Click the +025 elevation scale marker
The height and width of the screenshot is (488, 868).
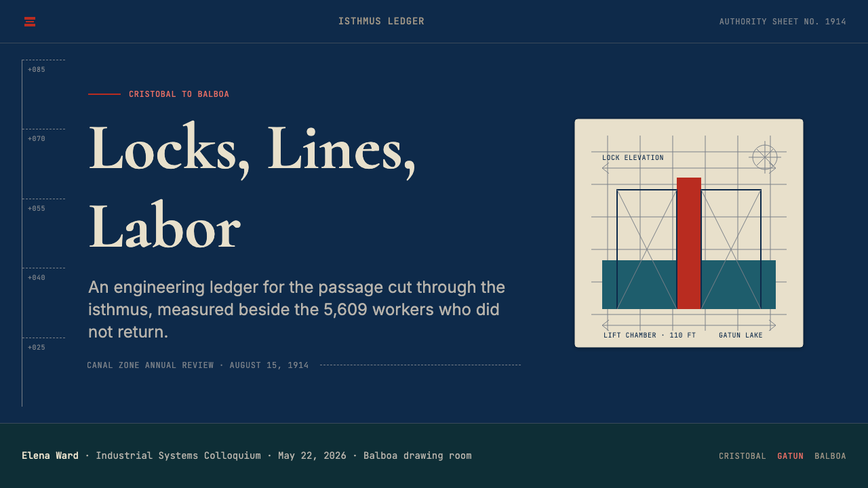coord(37,348)
